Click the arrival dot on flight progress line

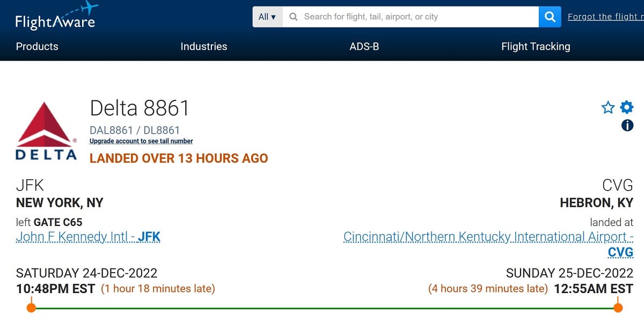point(618,308)
